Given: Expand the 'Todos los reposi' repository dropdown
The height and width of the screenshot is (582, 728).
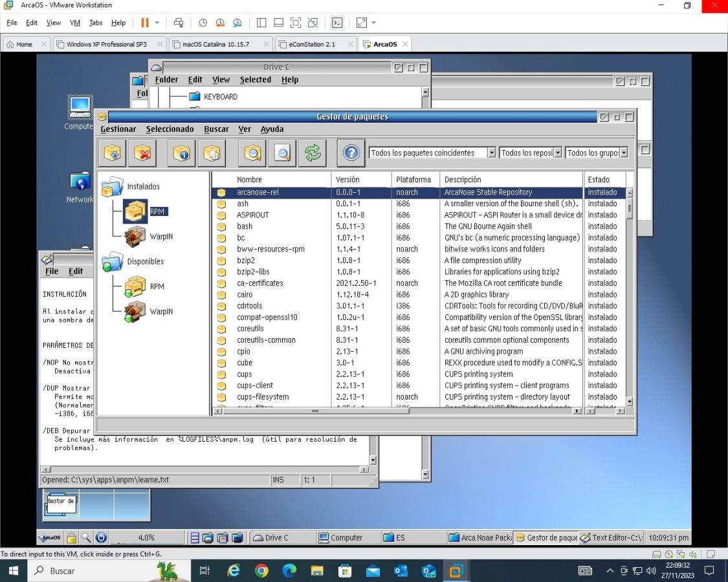Looking at the screenshot, I should coord(558,153).
